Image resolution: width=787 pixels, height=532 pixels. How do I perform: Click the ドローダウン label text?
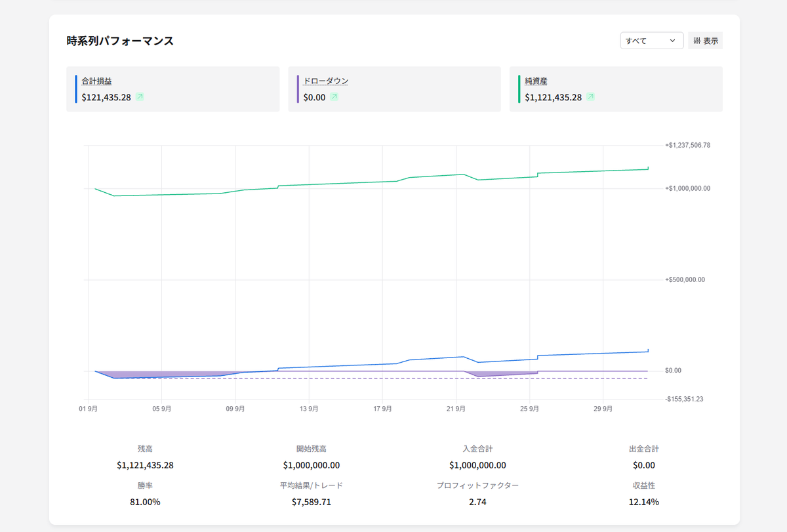tap(326, 81)
